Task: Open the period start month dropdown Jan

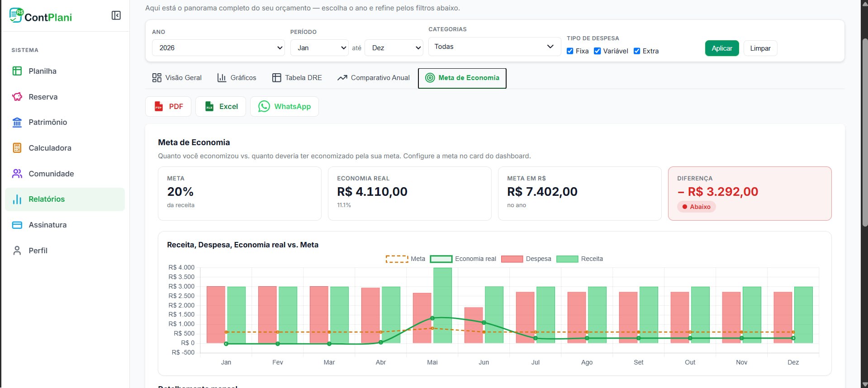Action: pyautogui.click(x=319, y=47)
